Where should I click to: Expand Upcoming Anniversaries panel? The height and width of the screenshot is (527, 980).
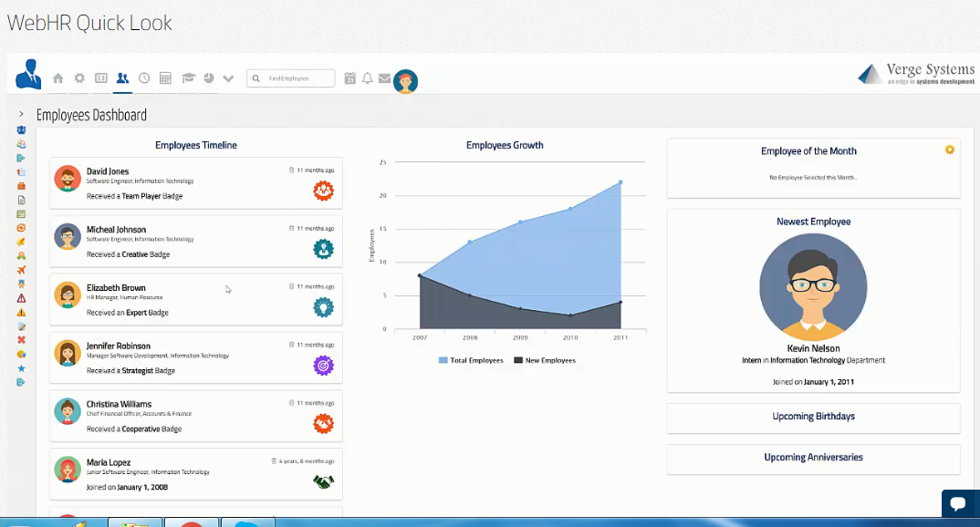pyautogui.click(x=813, y=458)
